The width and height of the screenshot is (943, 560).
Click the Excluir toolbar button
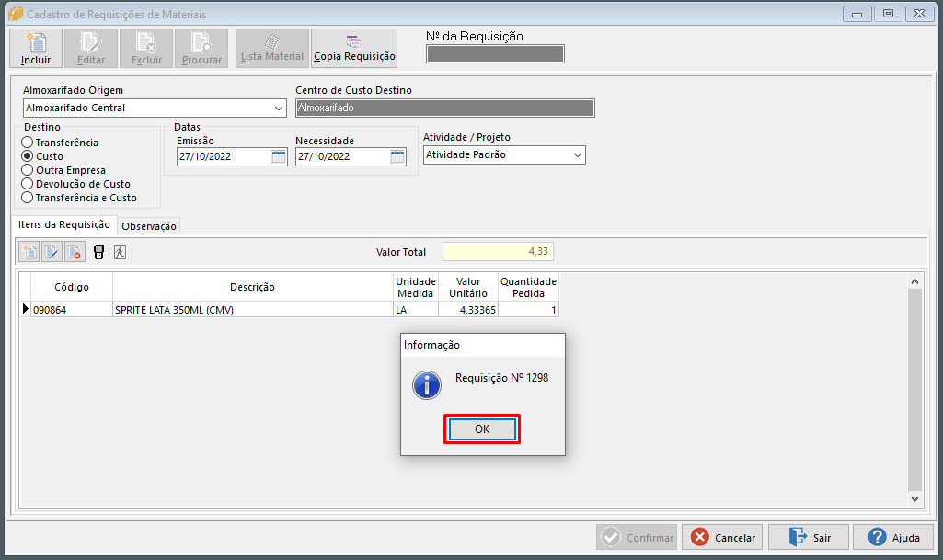click(147, 48)
